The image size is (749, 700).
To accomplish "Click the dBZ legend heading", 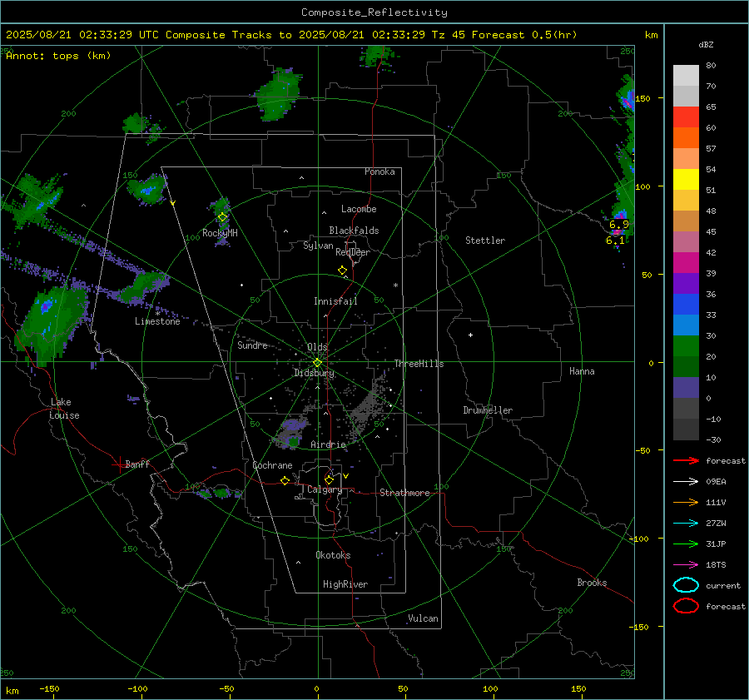I will coord(706,44).
